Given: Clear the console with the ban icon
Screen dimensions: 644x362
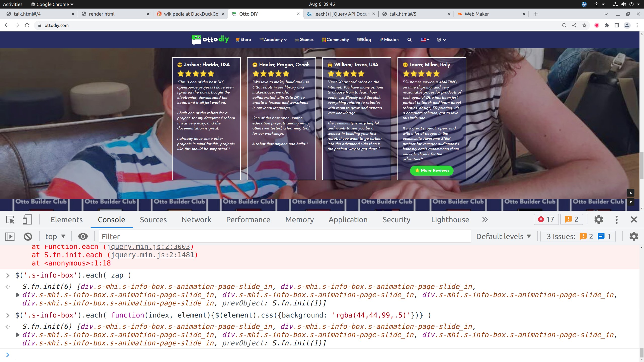Looking at the screenshot, I should click(x=28, y=237).
